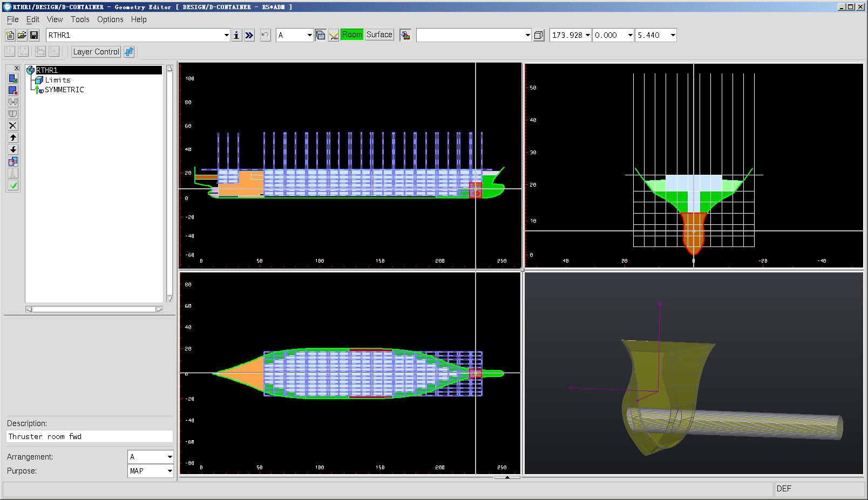Image resolution: width=868 pixels, height=500 pixels.
Task: Click the Save floppy disk icon
Action: (34, 35)
